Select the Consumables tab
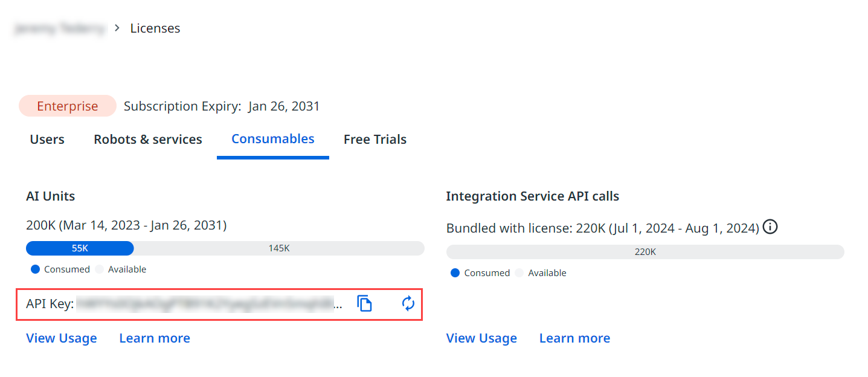 click(273, 139)
